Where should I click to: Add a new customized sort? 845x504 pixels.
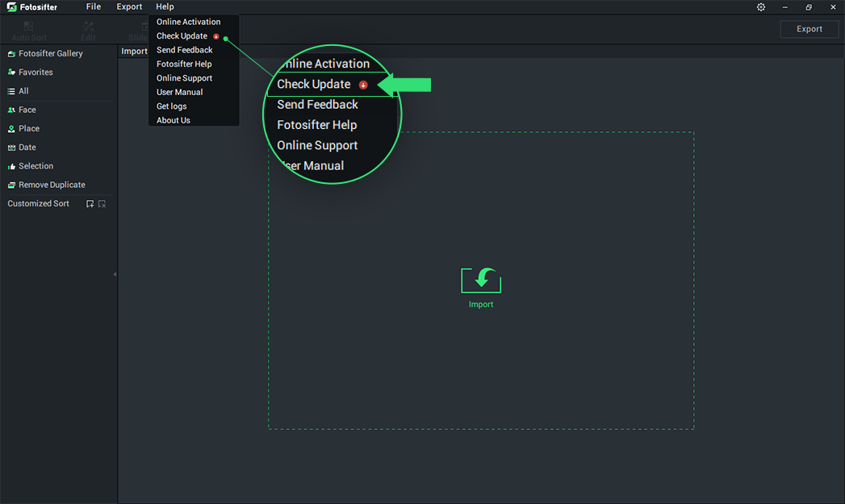[90, 203]
